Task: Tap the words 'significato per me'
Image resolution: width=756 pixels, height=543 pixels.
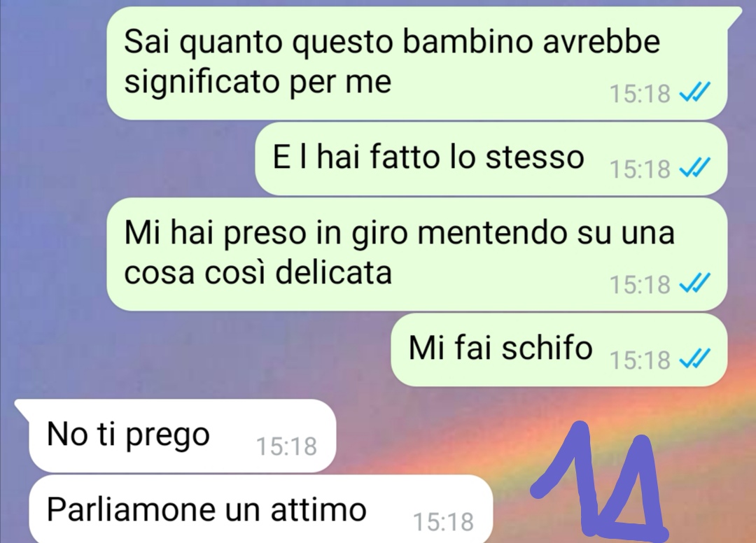Action: coord(258,83)
